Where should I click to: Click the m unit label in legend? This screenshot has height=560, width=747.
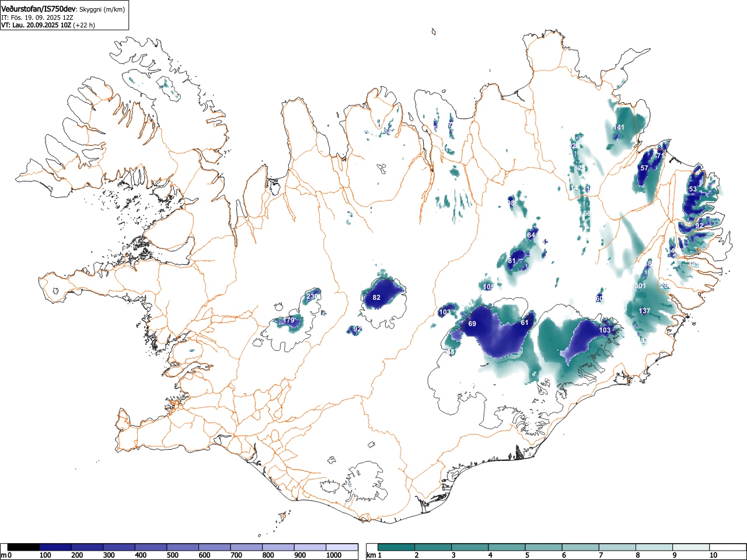pyautogui.click(x=4, y=555)
